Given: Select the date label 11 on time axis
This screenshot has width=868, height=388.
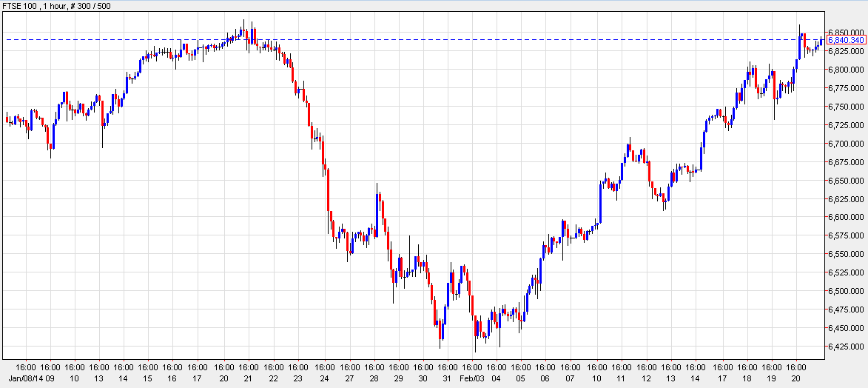Looking at the screenshot, I should (x=622, y=378).
